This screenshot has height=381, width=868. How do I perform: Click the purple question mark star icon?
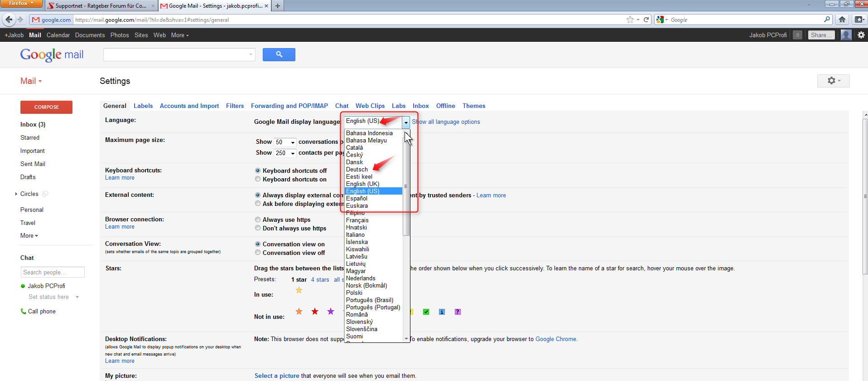(x=458, y=312)
